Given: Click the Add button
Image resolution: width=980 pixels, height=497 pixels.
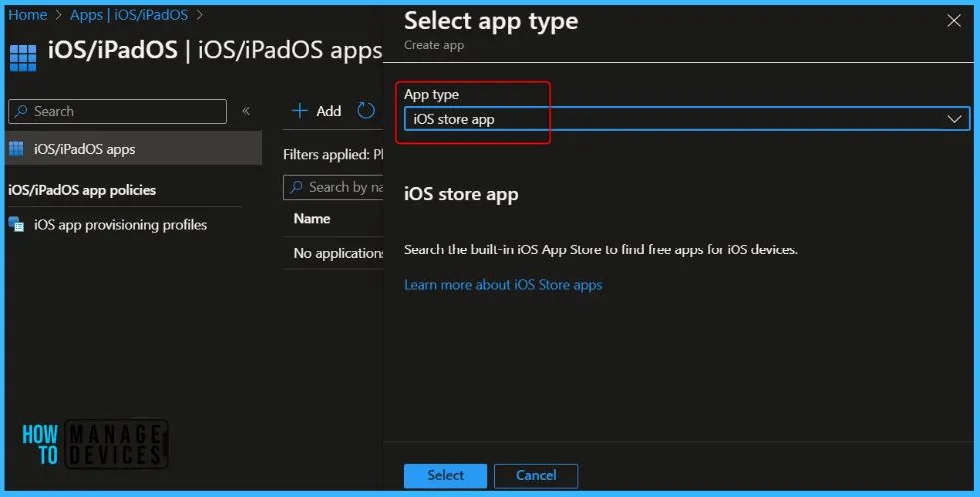Looking at the screenshot, I should 317,111.
